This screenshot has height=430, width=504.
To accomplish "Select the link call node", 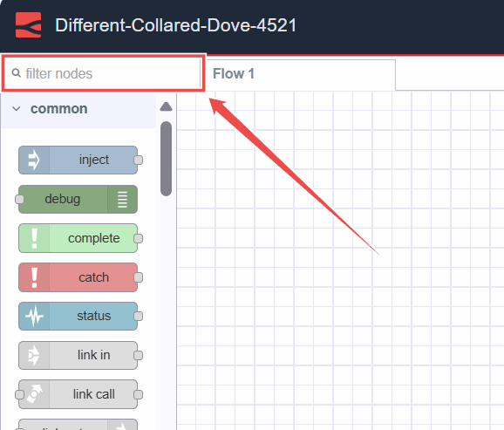I will [78, 394].
